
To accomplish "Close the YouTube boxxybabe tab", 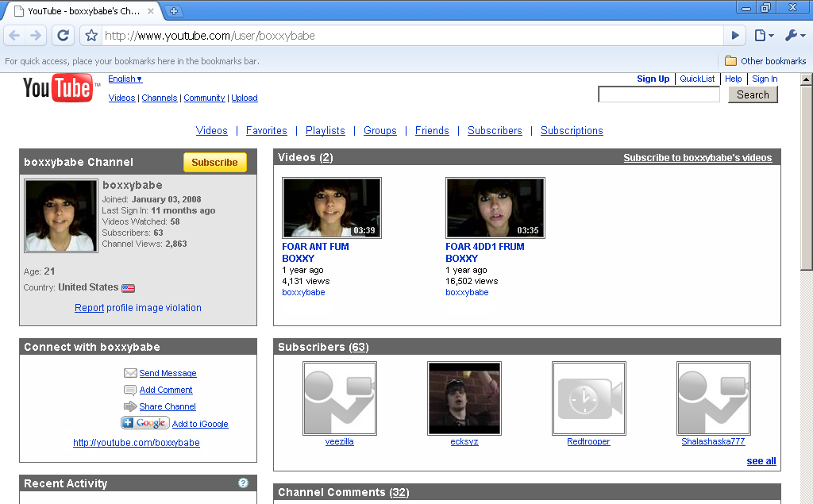I will (150, 11).
